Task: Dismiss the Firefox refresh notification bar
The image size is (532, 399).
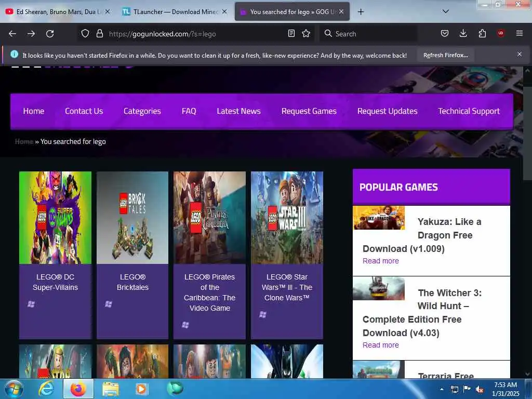Action: 519,54
